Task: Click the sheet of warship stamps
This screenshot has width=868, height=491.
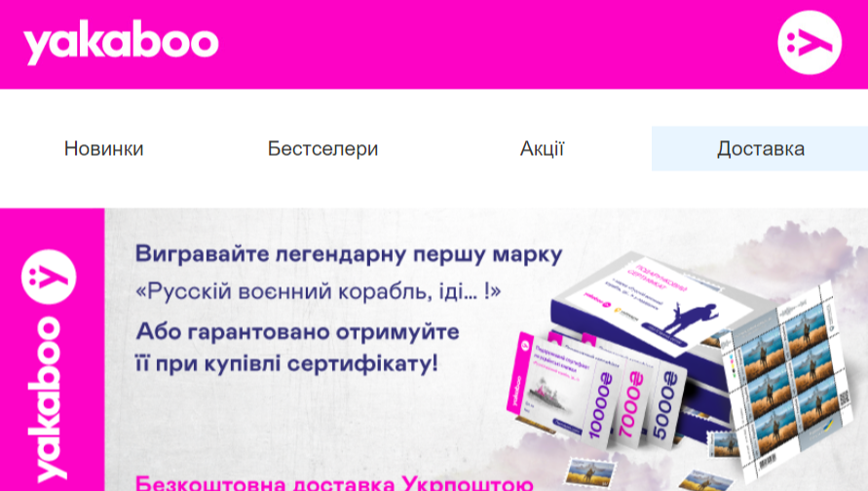Action: tap(786, 382)
